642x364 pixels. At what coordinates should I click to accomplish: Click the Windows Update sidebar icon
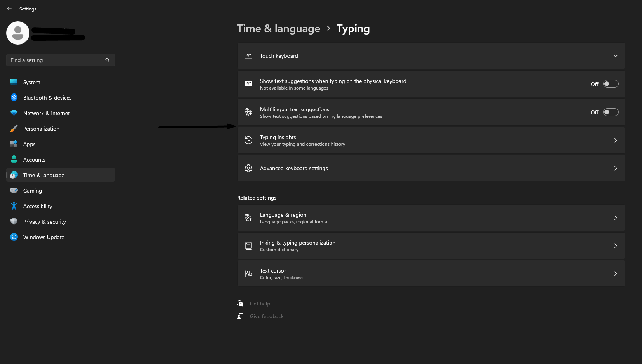click(14, 237)
